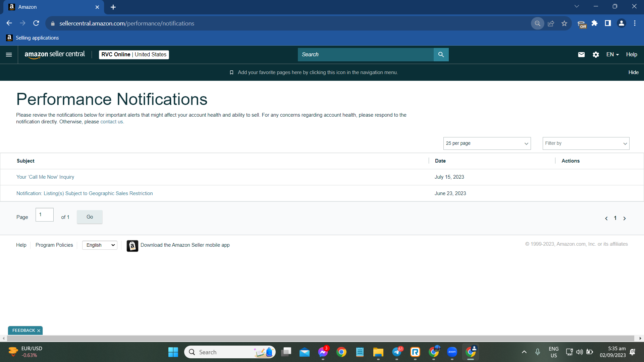Viewport: 644px width, 362px height.
Task: Click the Amazon Seller Central logo
Action: (x=55, y=55)
